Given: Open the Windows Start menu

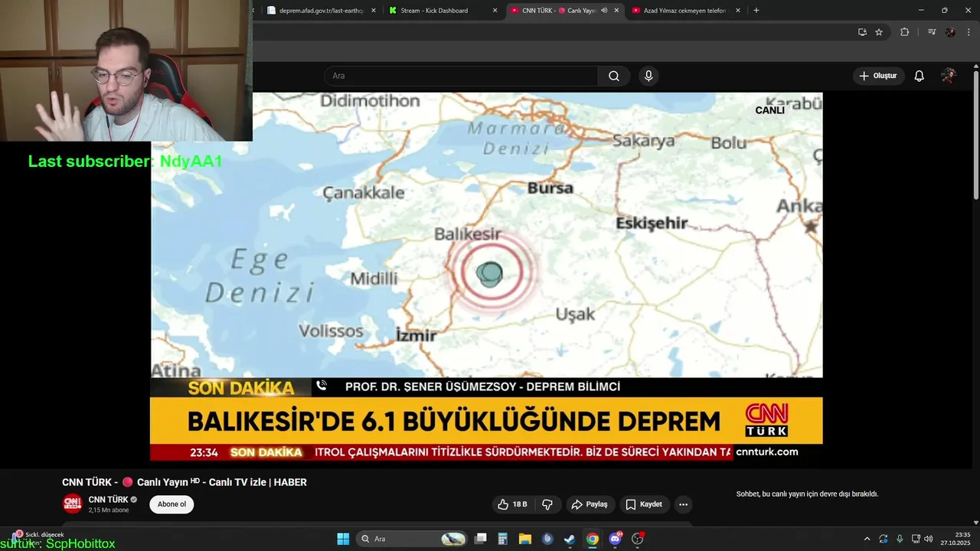Looking at the screenshot, I should point(343,539).
